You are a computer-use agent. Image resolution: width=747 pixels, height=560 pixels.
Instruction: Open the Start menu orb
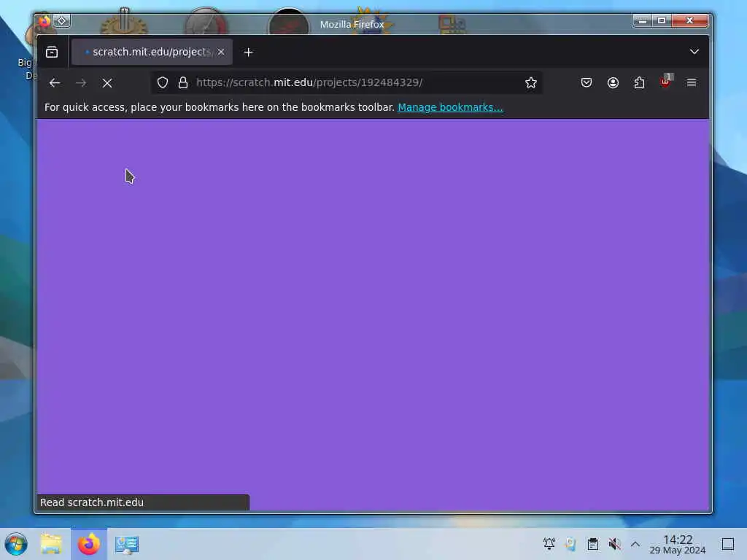[x=16, y=544]
